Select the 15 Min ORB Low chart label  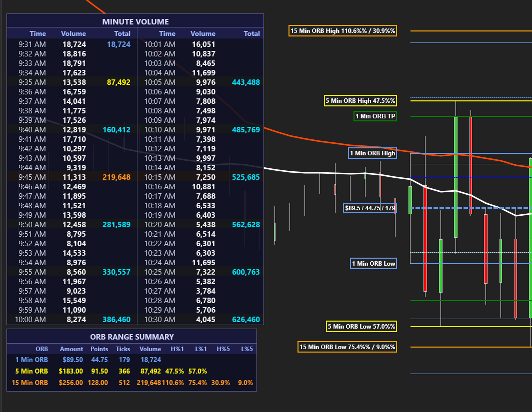click(347, 347)
